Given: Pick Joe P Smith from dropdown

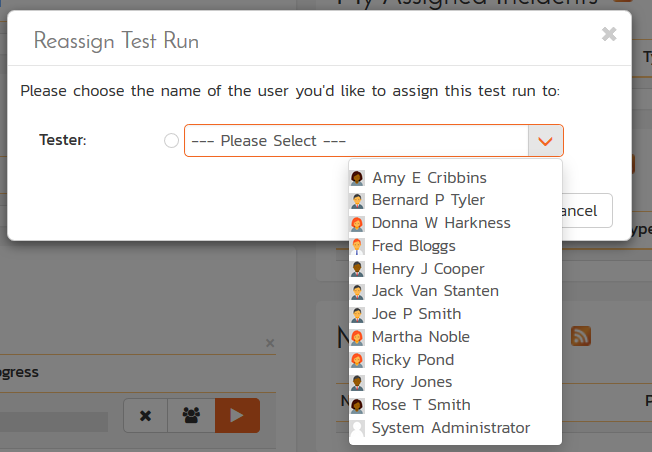Looking at the screenshot, I should click(416, 314).
